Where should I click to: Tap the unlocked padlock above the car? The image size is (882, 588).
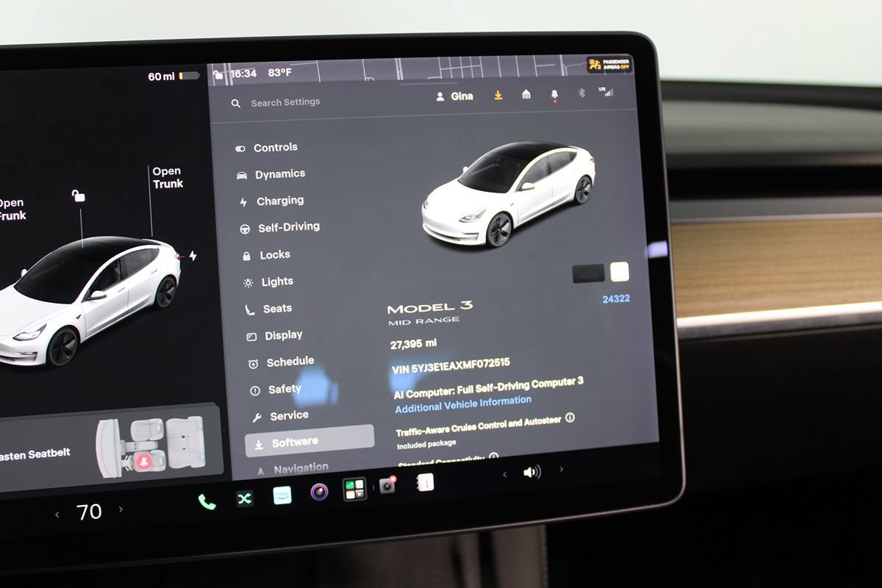tap(78, 196)
